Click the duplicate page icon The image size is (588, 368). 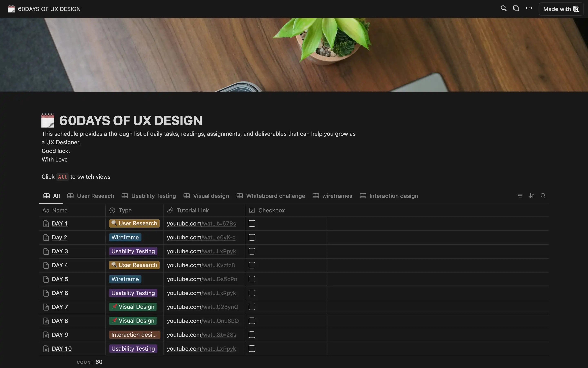coord(516,9)
